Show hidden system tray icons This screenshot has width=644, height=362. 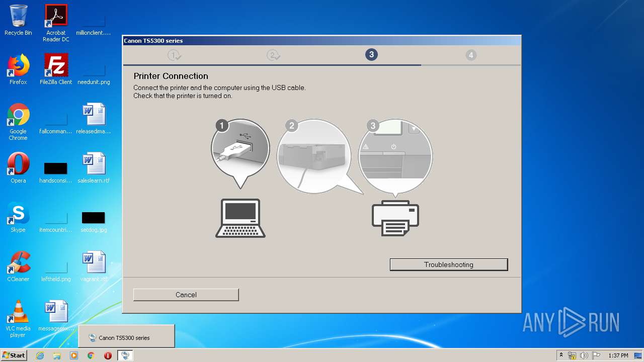561,355
